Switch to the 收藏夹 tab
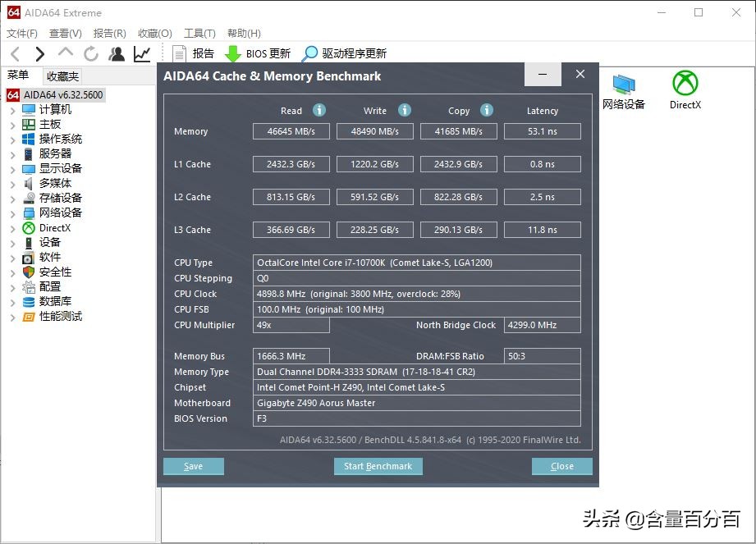This screenshot has width=756, height=544. [62, 75]
